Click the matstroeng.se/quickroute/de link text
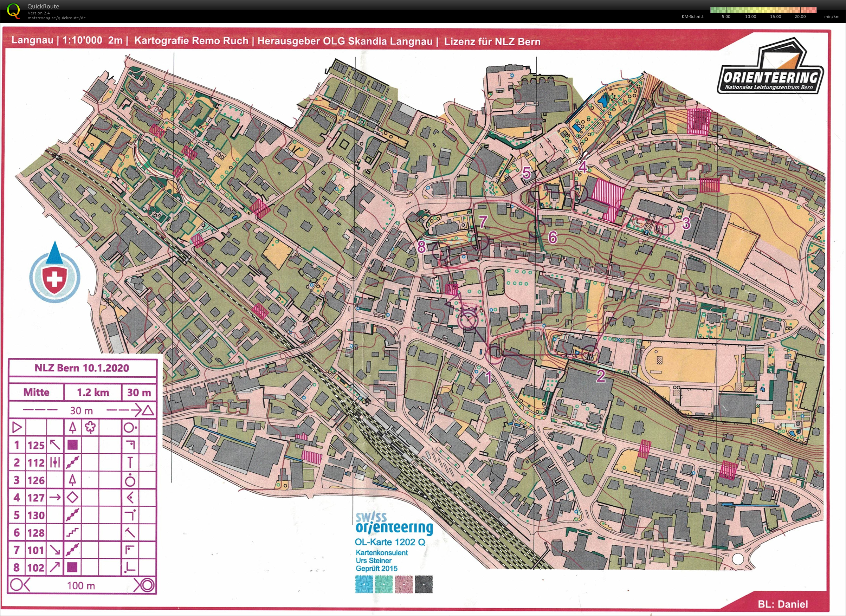This screenshot has height=616, width=846. coord(57,18)
